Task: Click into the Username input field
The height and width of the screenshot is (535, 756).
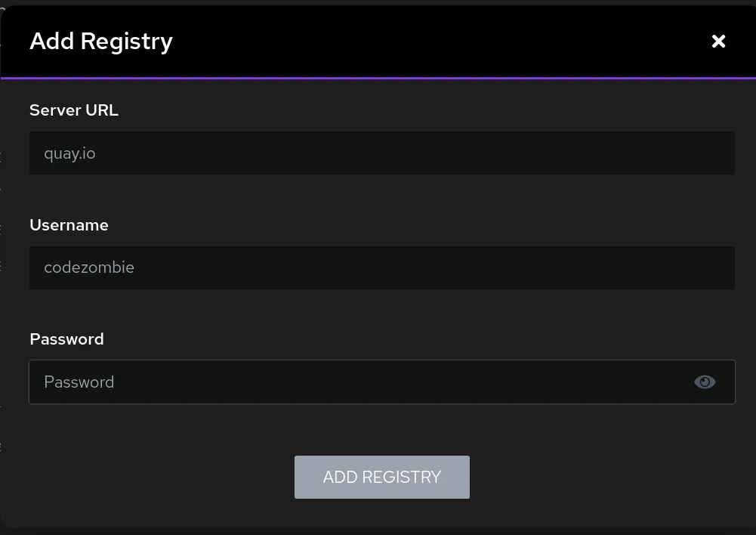Action: tap(381, 267)
